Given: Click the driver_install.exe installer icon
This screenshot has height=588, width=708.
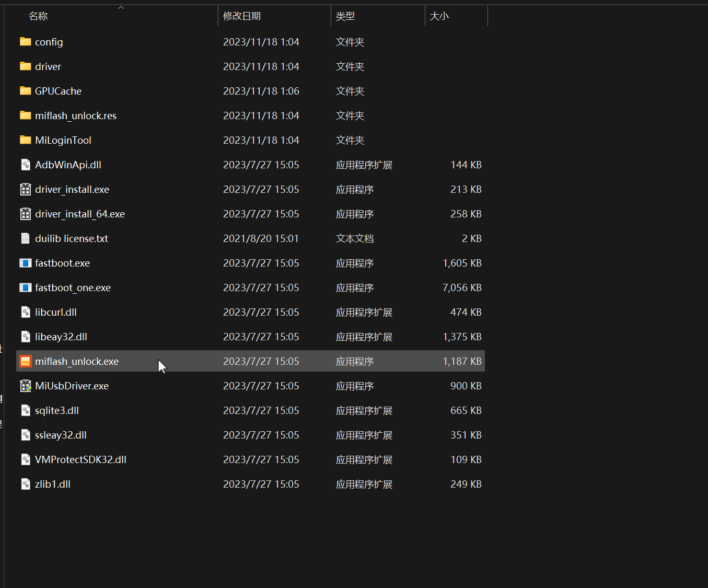Looking at the screenshot, I should pyautogui.click(x=25, y=189).
